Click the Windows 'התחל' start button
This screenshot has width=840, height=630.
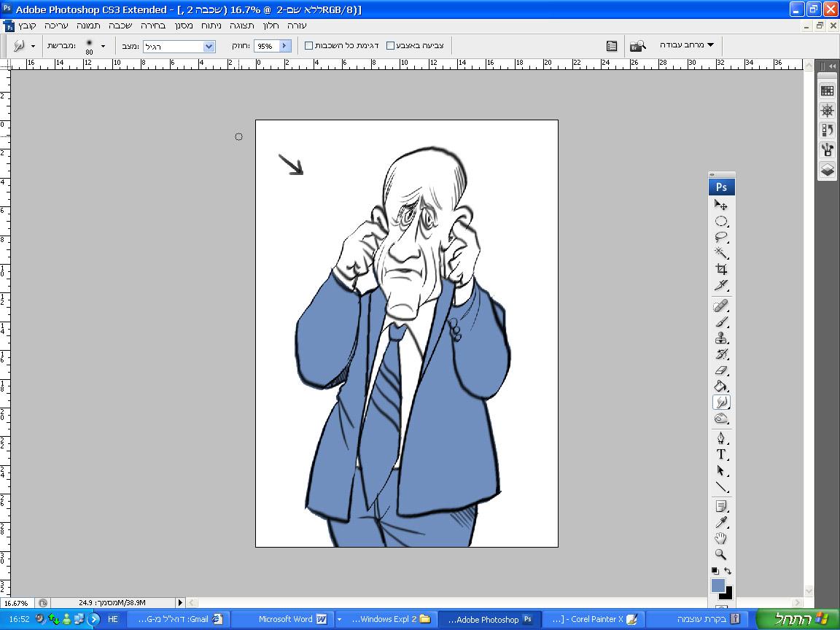(x=798, y=619)
